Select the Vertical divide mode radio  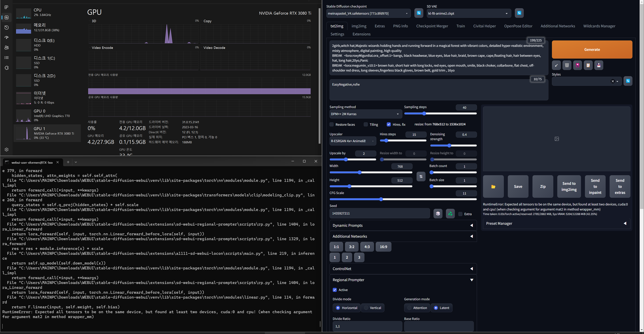(x=366, y=308)
